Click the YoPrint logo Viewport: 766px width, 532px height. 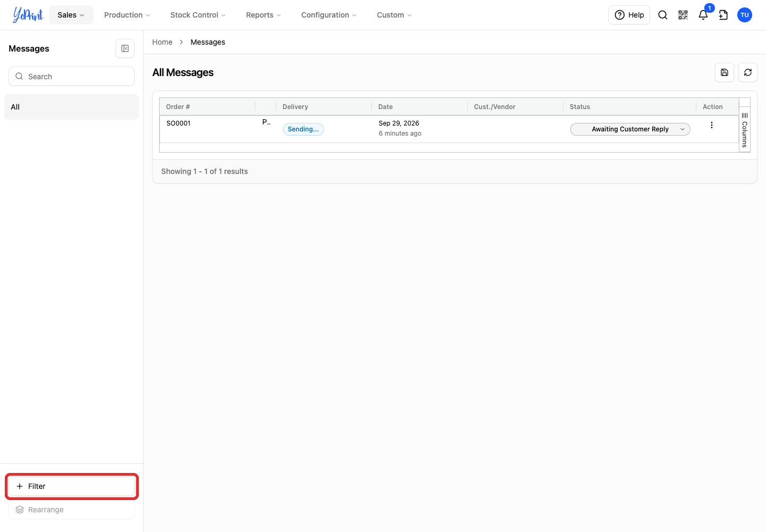click(28, 15)
